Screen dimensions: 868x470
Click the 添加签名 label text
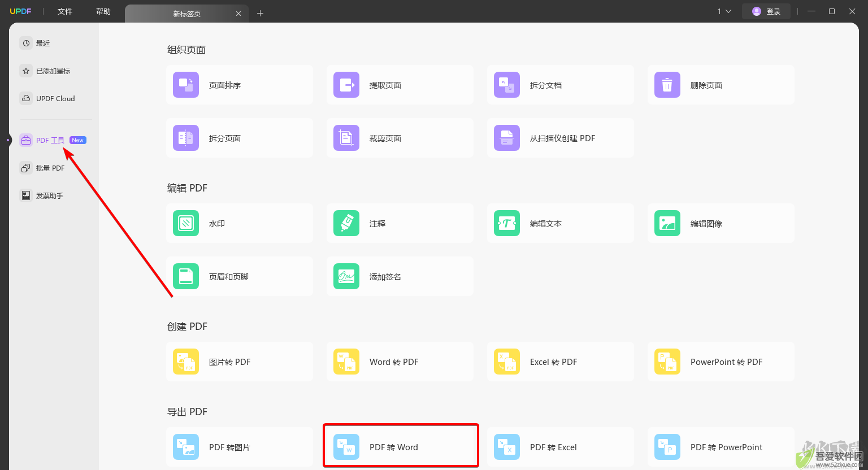(x=385, y=277)
